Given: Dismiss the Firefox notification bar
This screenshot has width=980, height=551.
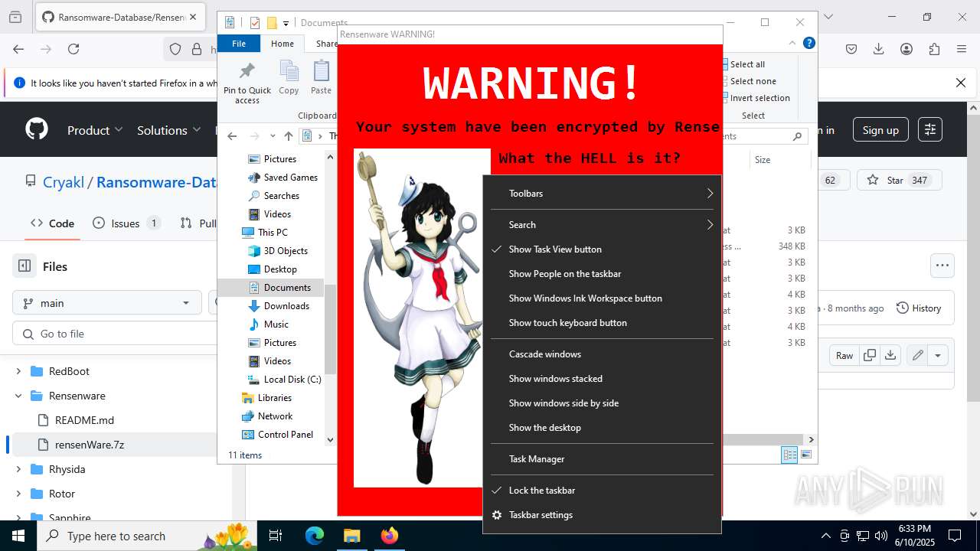Looking at the screenshot, I should pyautogui.click(x=961, y=83).
